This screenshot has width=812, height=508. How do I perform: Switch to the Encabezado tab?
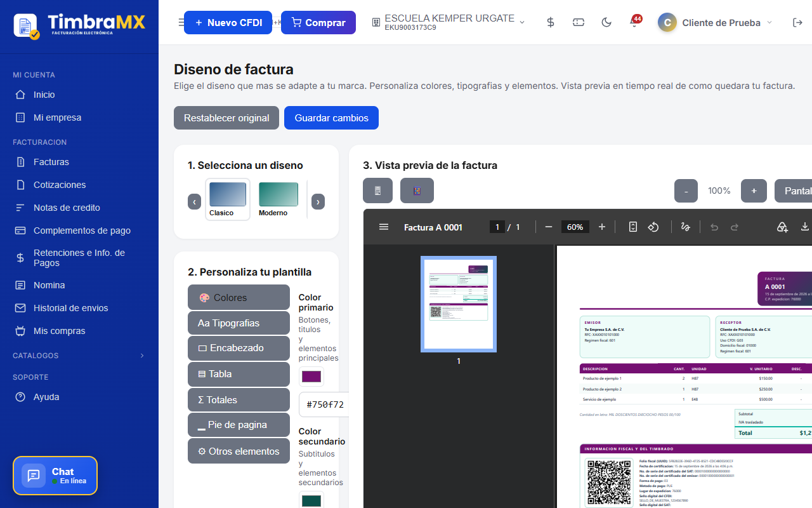[x=239, y=348]
